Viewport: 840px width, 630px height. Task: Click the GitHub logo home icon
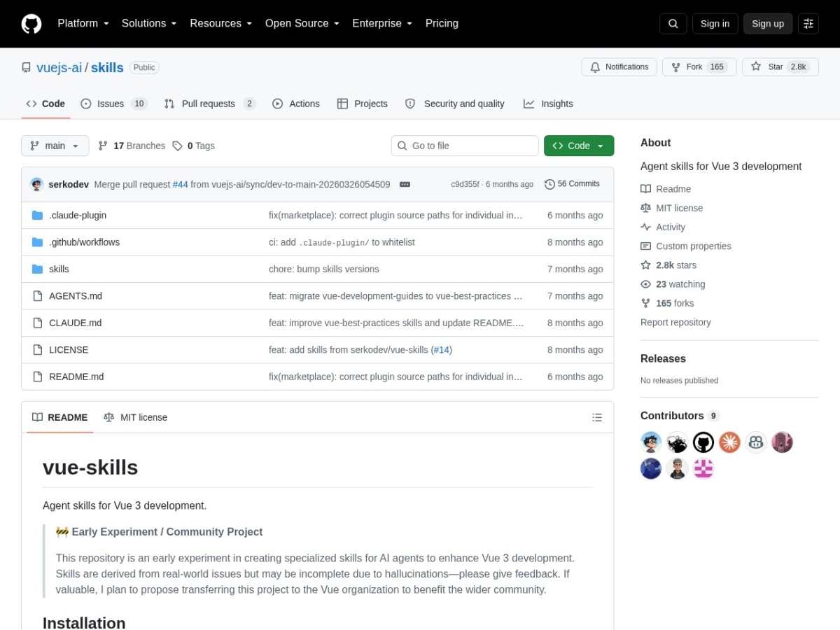pos(31,24)
